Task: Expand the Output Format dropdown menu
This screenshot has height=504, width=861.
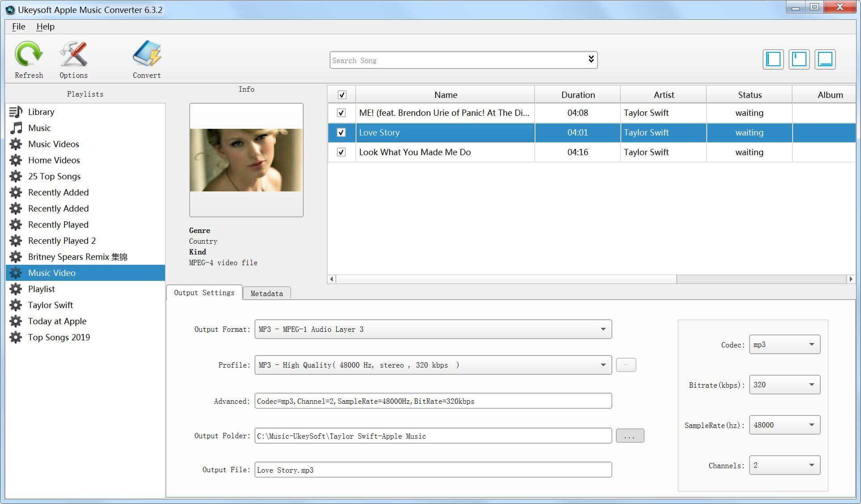Action: point(604,329)
